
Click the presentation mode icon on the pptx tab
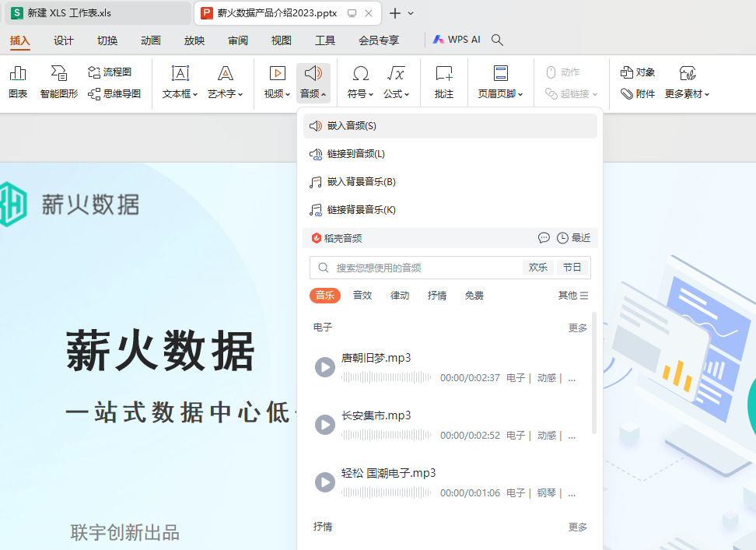tap(352, 13)
